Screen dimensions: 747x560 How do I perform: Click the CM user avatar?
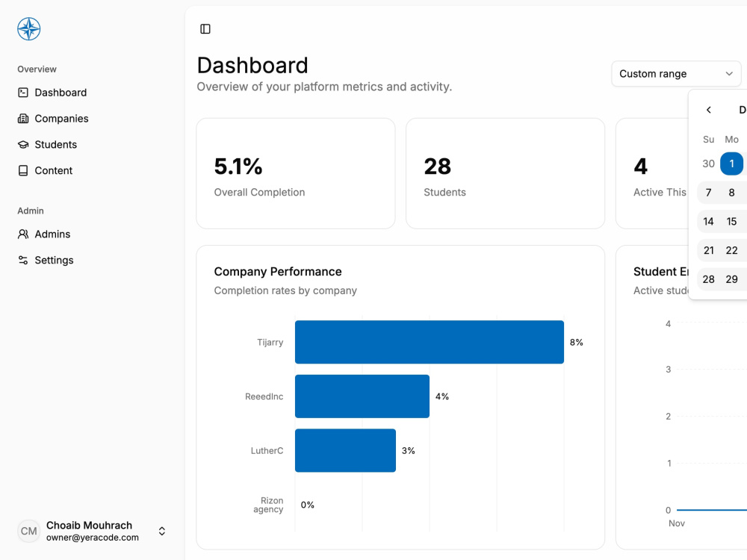28,531
